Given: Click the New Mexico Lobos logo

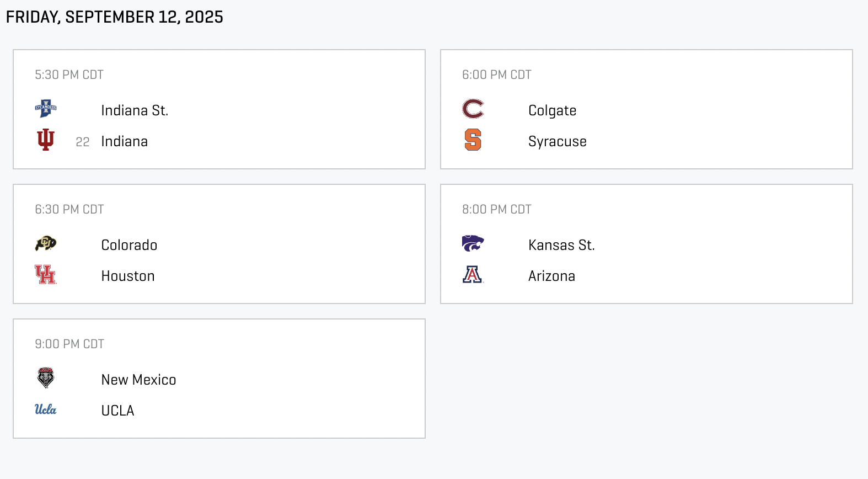Looking at the screenshot, I should point(46,378).
